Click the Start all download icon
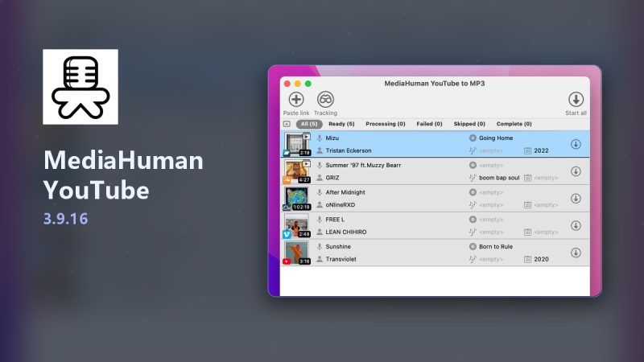The image size is (644, 362). coord(576,99)
